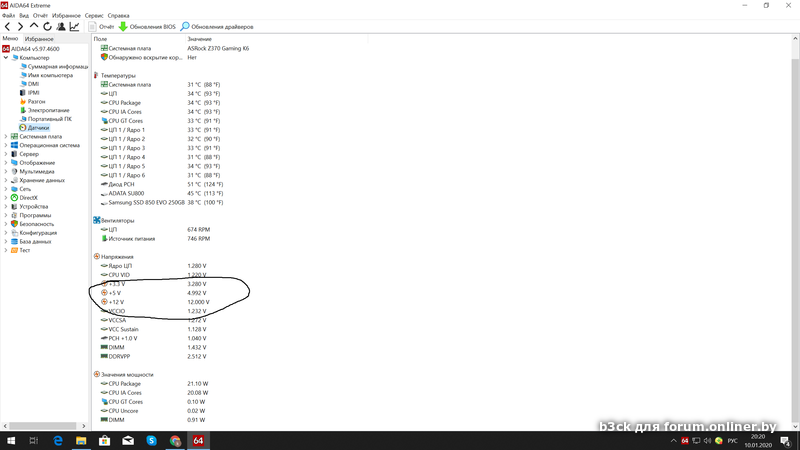Select Электропитание in the tree
This screenshot has height=450, width=800.
pos(44,110)
